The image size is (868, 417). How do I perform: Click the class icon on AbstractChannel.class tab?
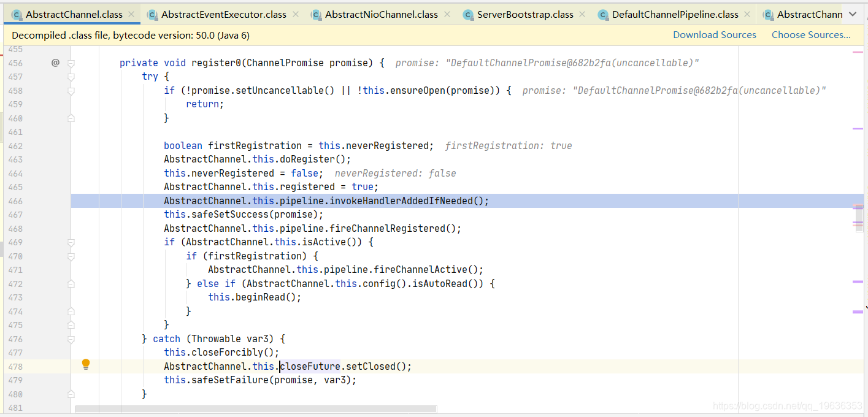coord(17,15)
